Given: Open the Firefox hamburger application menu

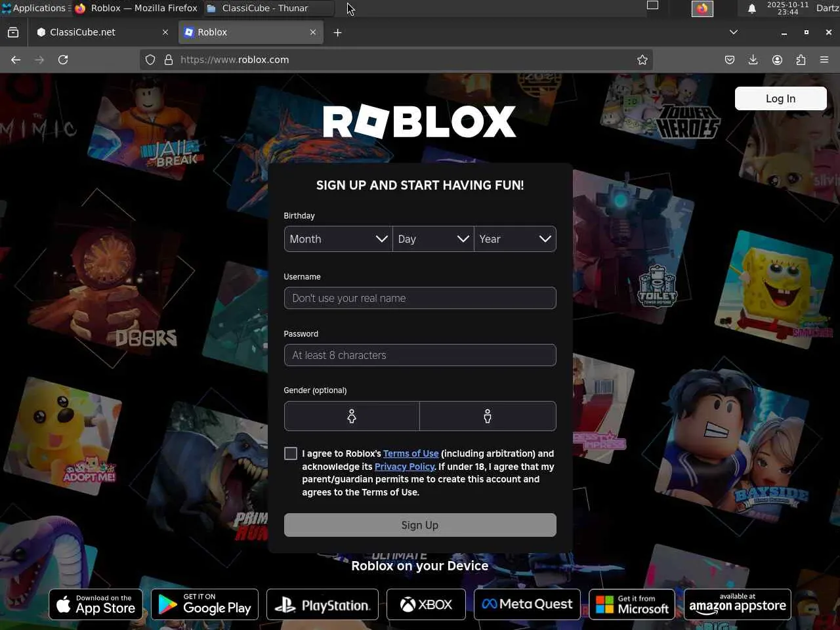Looking at the screenshot, I should pyautogui.click(x=824, y=60).
